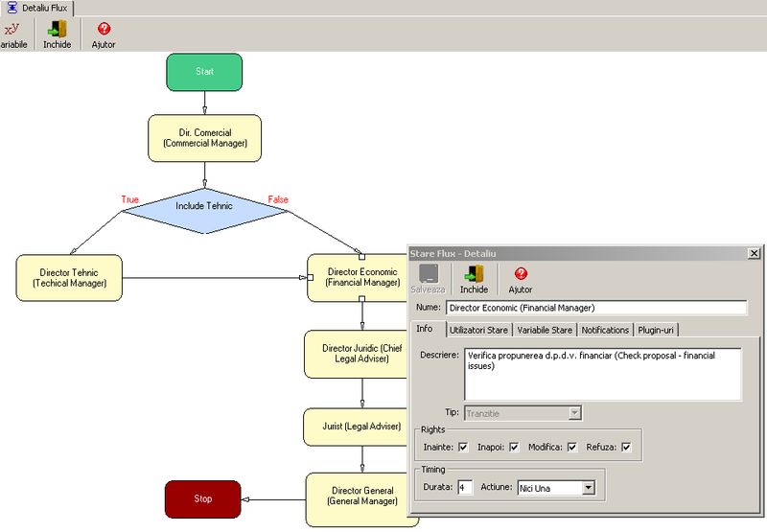Viewport: 767px width, 532px height.
Task: Toggle the Modifica checkbox
Action: click(x=572, y=447)
